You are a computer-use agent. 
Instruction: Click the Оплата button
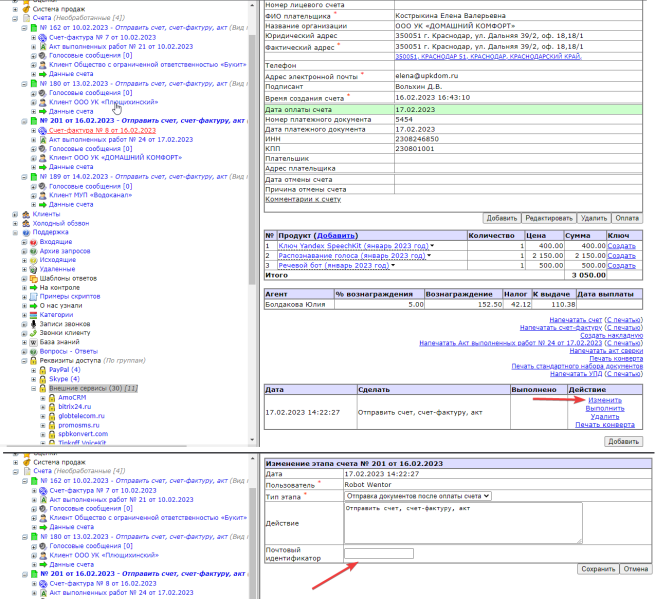pyautogui.click(x=627, y=218)
